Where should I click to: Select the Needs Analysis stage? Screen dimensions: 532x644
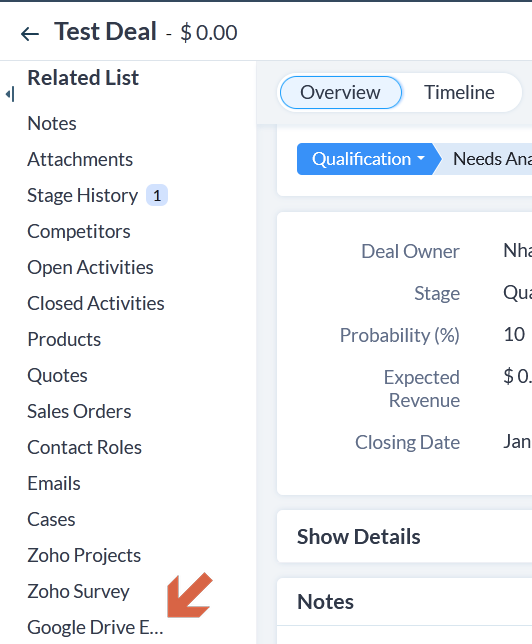point(487,159)
